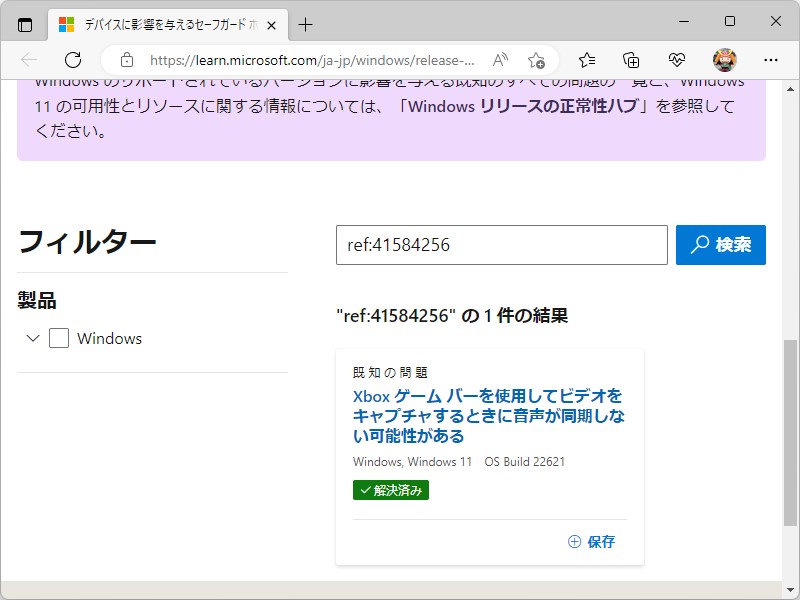
Task: Toggle the Windows product checkbox
Action: (60, 339)
